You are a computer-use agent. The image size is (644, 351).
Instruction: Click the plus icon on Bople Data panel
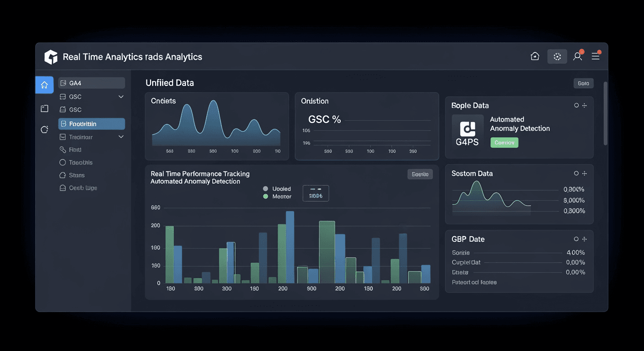point(584,106)
